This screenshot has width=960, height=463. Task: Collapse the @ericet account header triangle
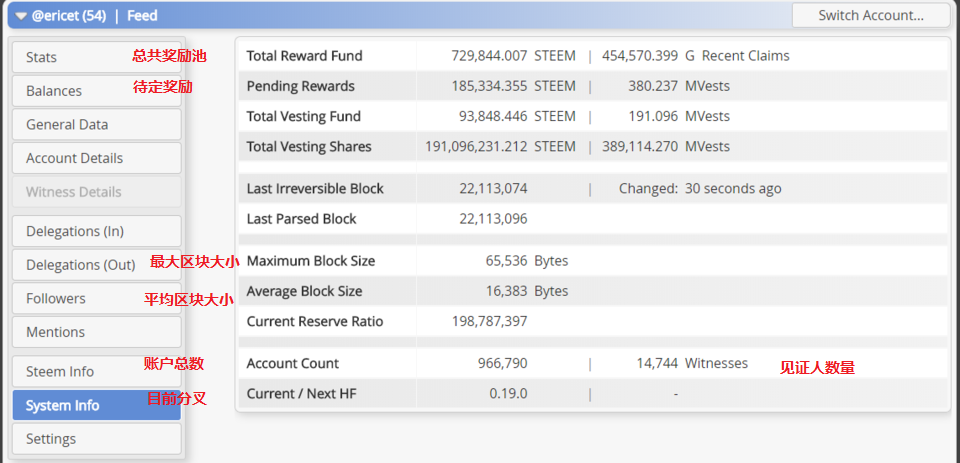[x=21, y=16]
